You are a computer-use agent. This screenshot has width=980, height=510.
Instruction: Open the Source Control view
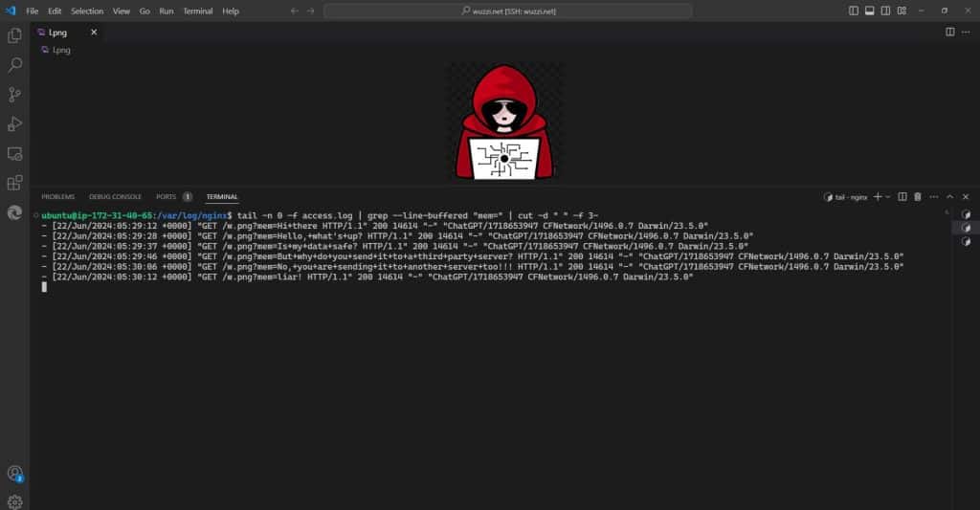[x=14, y=95]
